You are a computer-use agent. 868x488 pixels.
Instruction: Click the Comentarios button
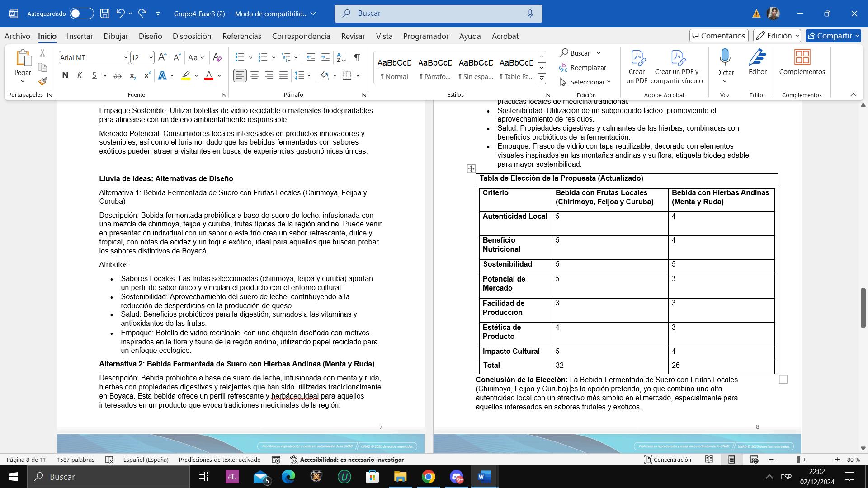coord(719,36)
